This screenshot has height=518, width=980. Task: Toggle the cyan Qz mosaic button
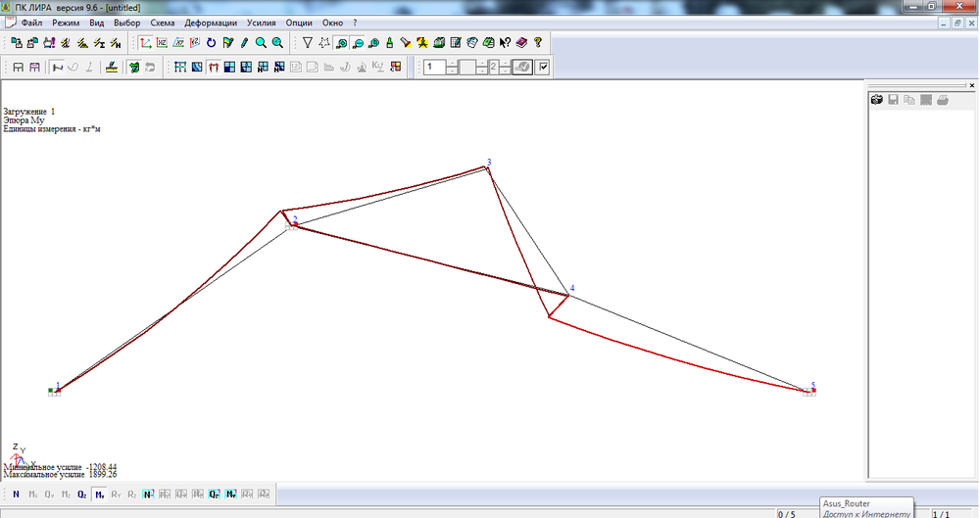pos(214,494)
